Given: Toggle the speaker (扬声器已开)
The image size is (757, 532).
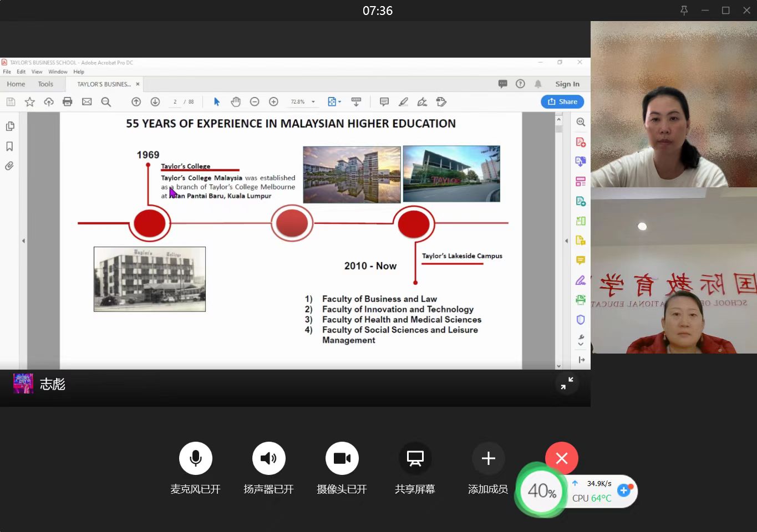Looking at the screenshot, I should click(269, 458).
